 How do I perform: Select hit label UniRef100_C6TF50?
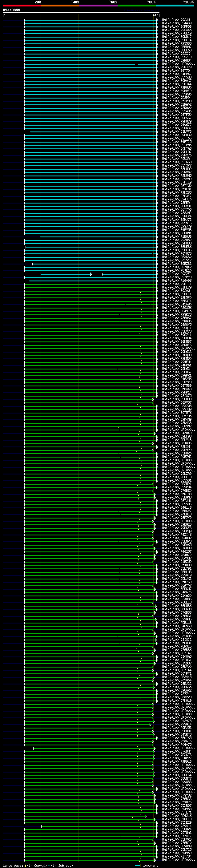point(177,115)
